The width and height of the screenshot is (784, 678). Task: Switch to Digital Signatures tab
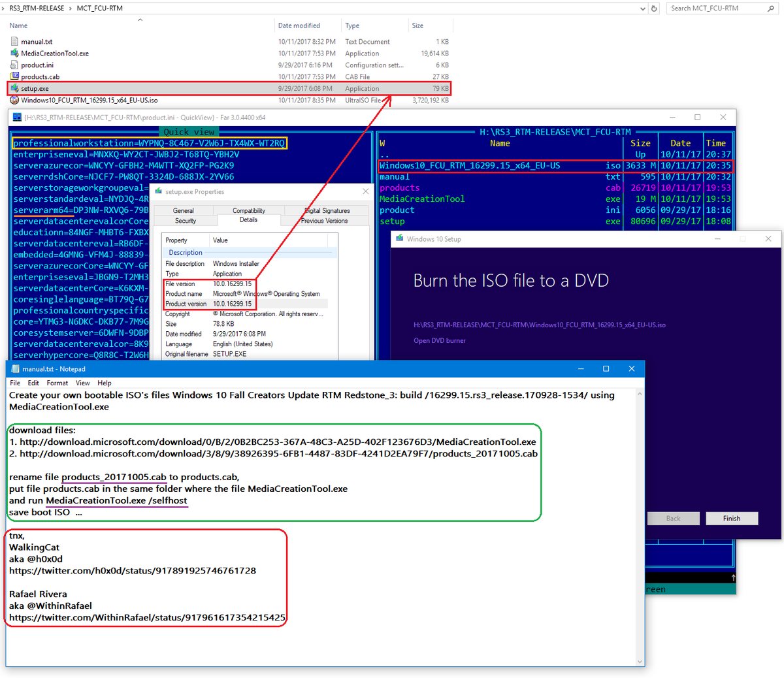(x=327, y=211)
